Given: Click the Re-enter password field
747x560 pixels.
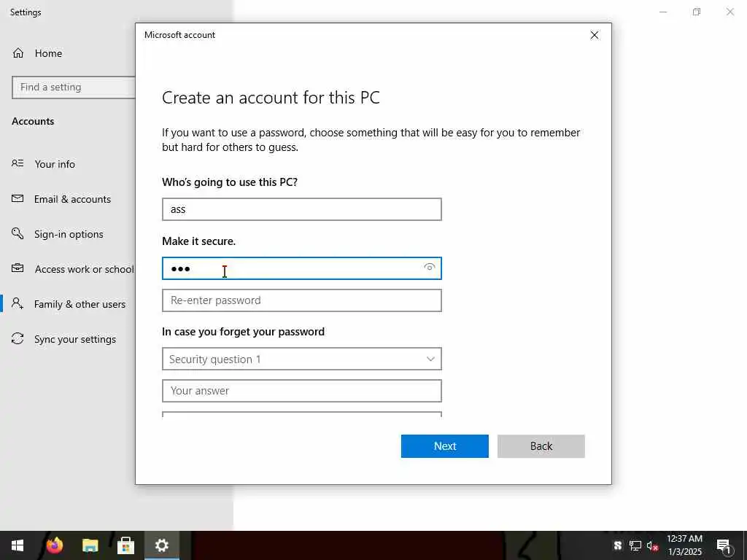Looking at the screenshot, I should tap(301, 300).
